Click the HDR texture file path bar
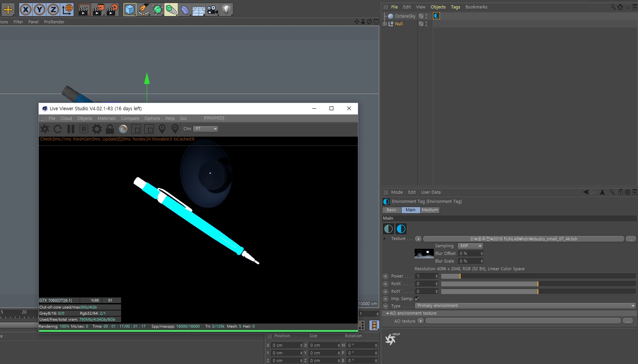Screen dimensions: 638x364 523,239
